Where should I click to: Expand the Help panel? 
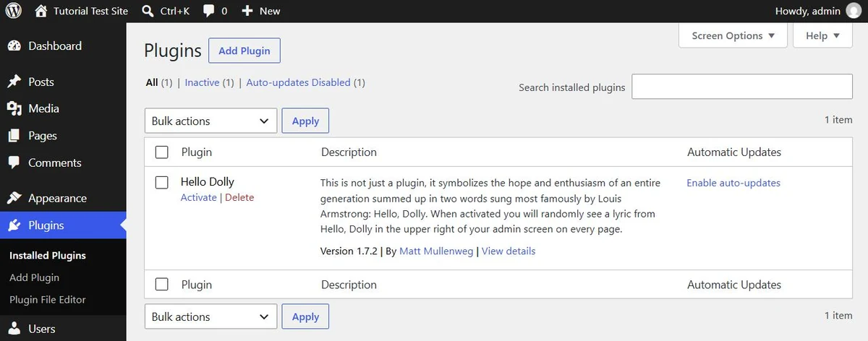(823, 35)
